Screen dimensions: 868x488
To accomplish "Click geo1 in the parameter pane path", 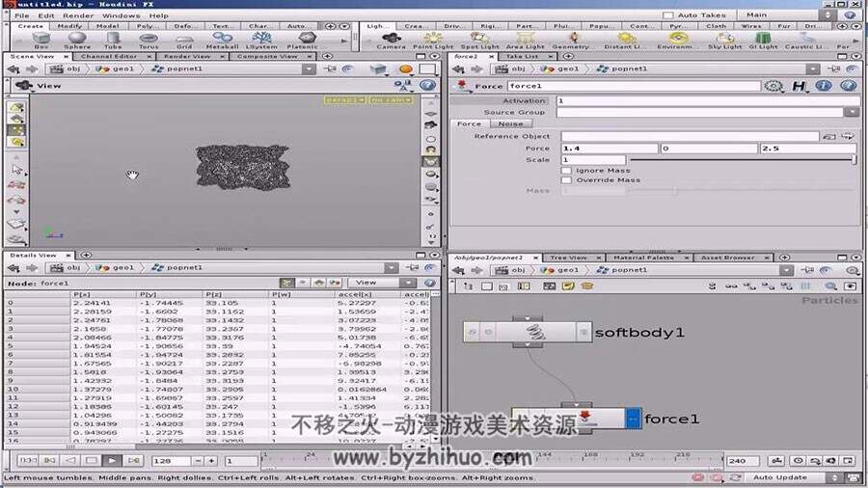I will (560, 69).
